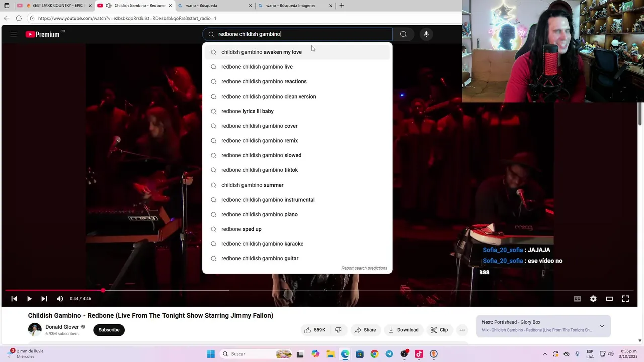Dislike the Redbone video
The image size is (644, 362).
[x=338, y=330]
